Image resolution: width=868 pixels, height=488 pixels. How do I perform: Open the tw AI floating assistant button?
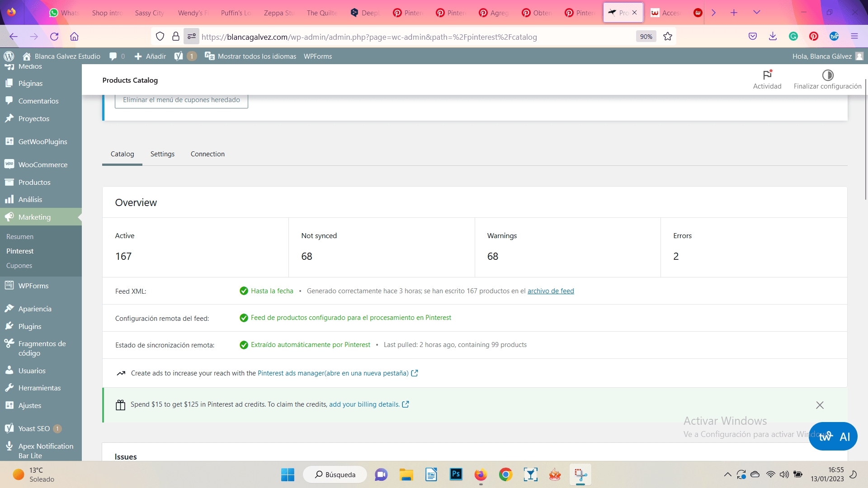coord(833,436)
